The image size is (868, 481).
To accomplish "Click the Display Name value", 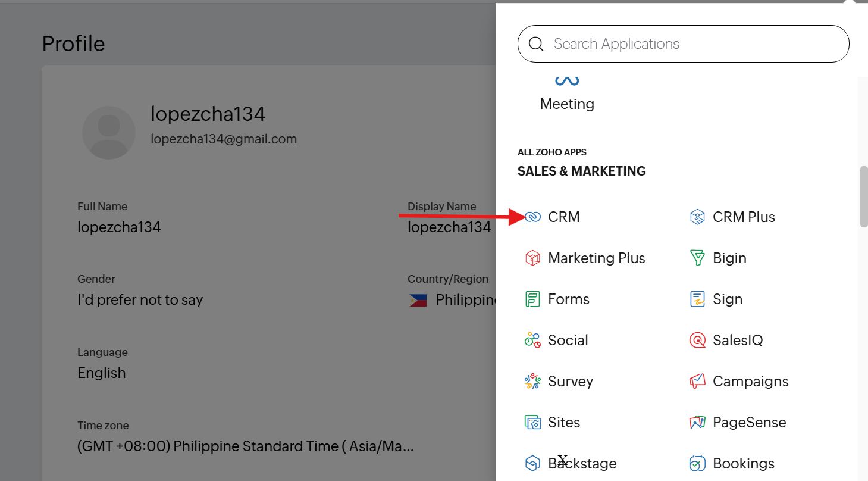I will [x=449, y=227].
